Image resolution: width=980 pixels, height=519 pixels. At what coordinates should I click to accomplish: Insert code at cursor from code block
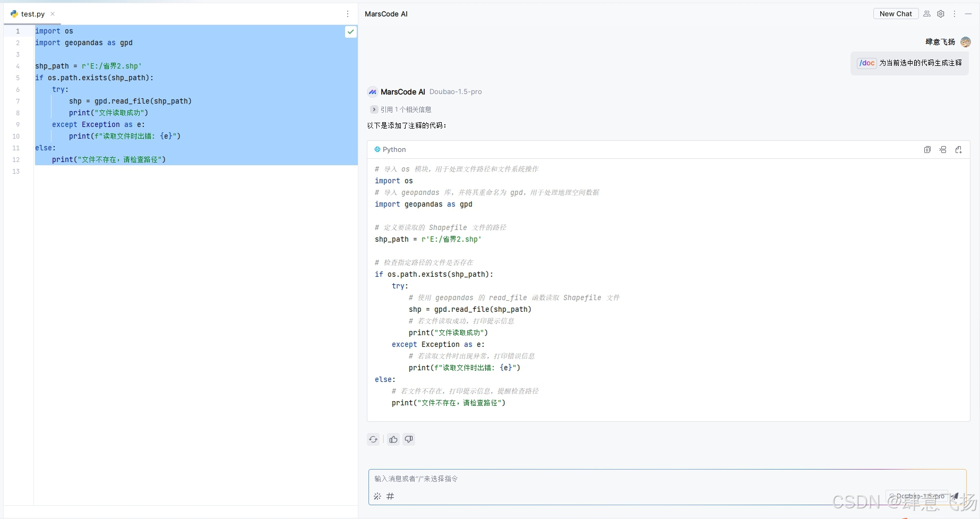coord(943,150)
